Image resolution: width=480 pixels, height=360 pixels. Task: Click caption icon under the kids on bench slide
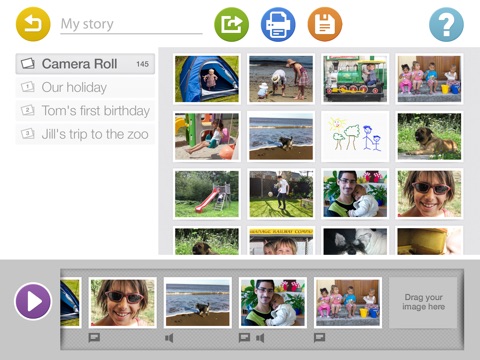pyautogui.click(x=319, y=338)
